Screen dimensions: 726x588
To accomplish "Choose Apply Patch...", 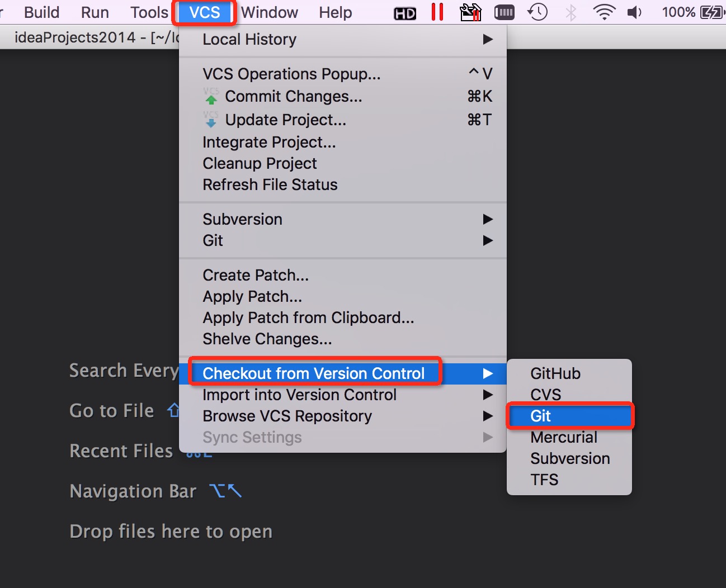I will (x=343, y=296).
